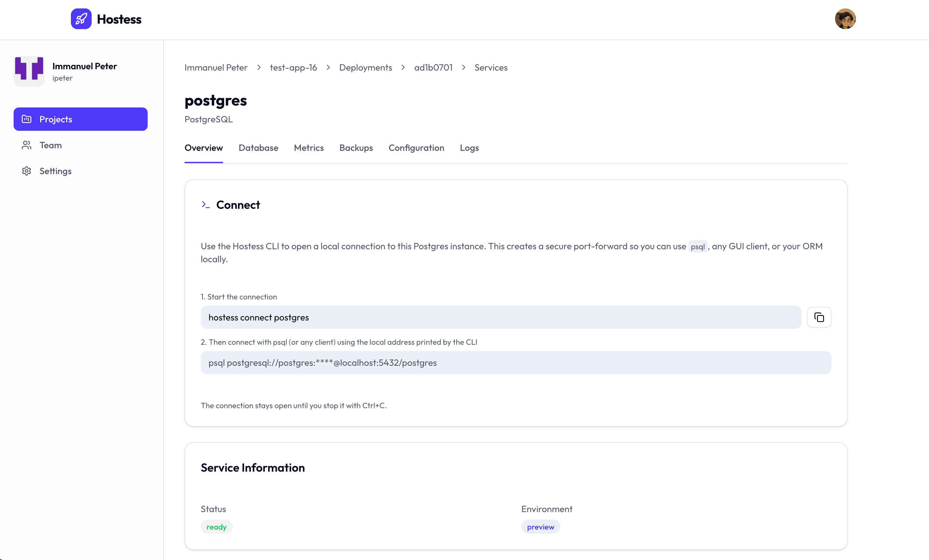Go back to Services breadcrumb
This screenshot has width=929, height=560.
pyautogui.click(x=491, y=67)
